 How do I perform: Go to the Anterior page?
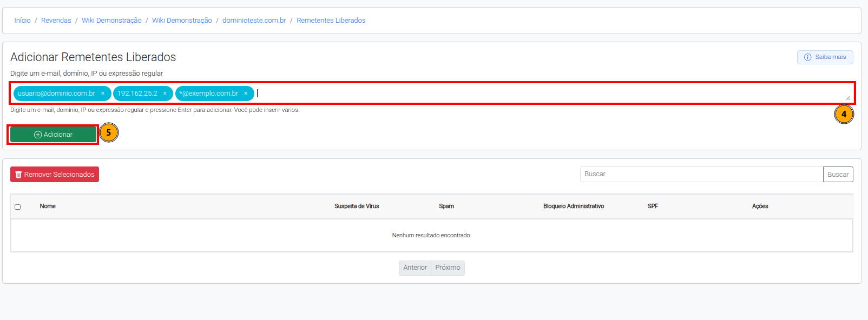[x=415, y=268]
